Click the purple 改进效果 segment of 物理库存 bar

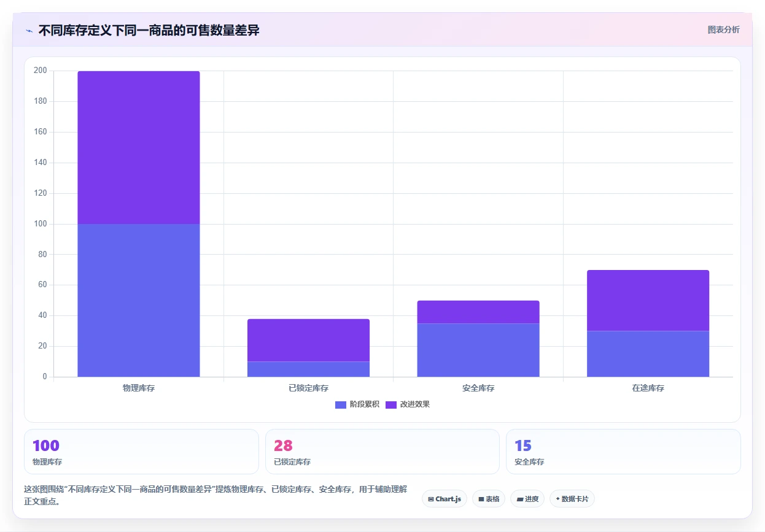(139, 147)
